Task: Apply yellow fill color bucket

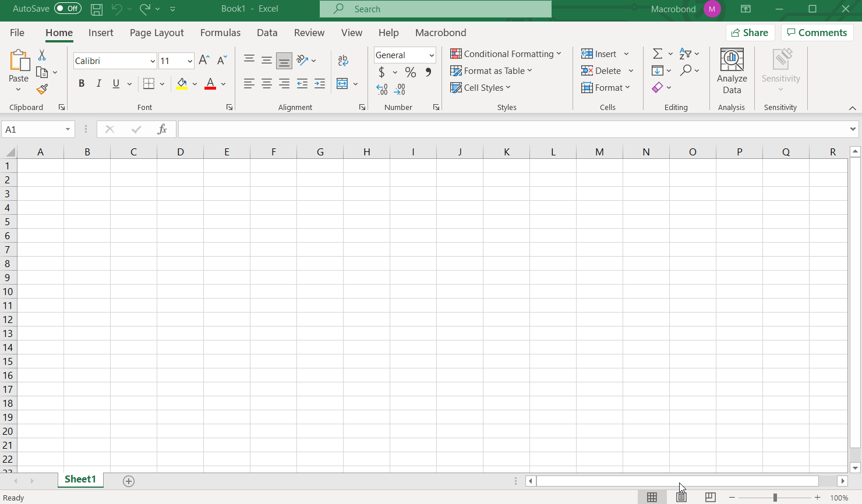Action: pyautogui.click(x=182, y=84)
